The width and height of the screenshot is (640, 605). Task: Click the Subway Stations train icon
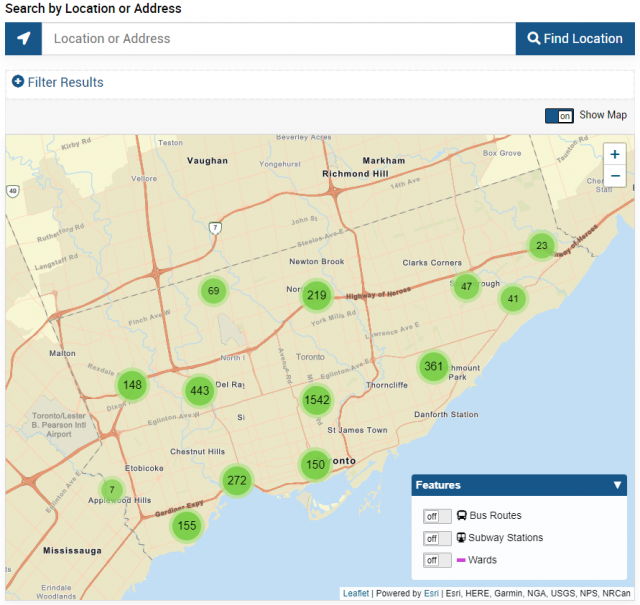[x=461, y=537]
